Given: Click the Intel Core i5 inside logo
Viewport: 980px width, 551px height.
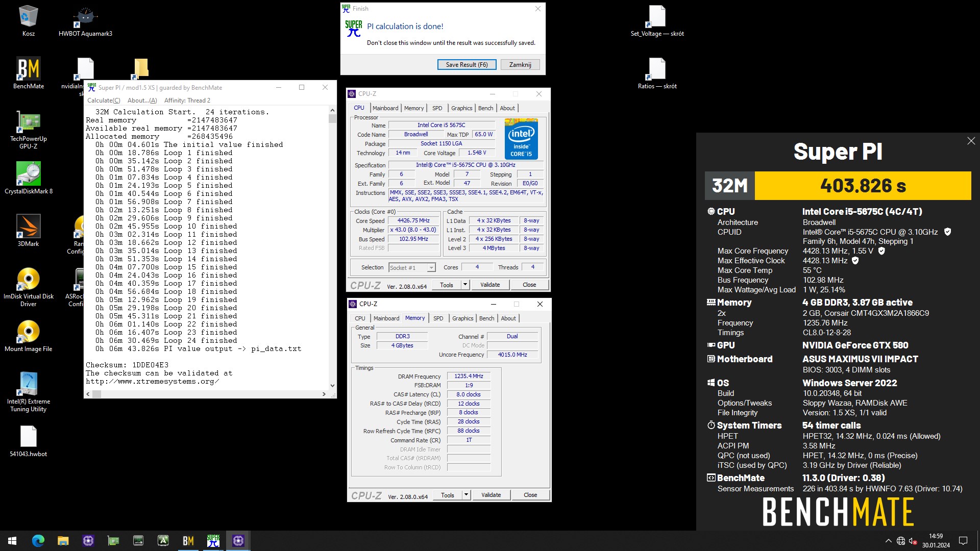Looking at the screenshot, I should (x=521, y=139).
